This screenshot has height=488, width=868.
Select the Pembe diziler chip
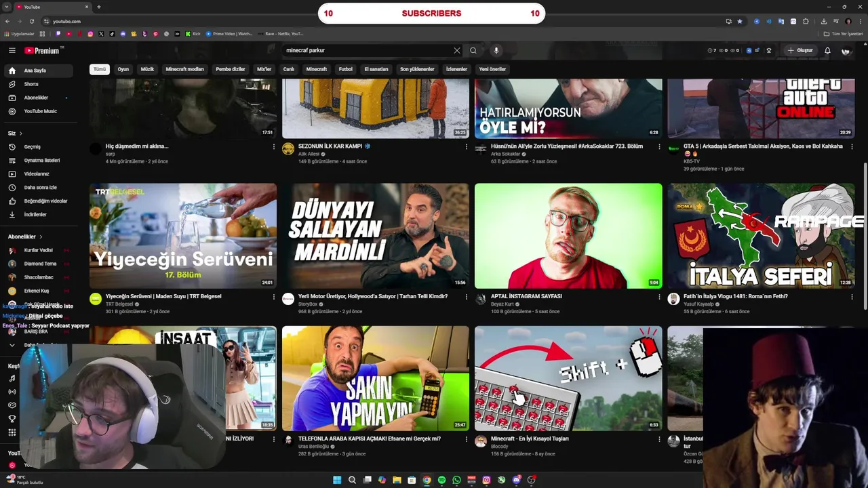231,69
